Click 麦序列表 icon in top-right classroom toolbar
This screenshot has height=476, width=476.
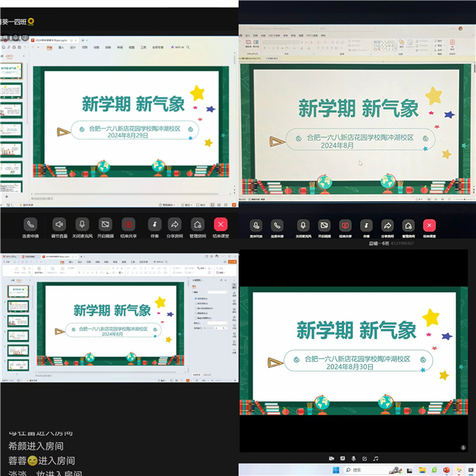pyautogui.click(x=256, y=226)
